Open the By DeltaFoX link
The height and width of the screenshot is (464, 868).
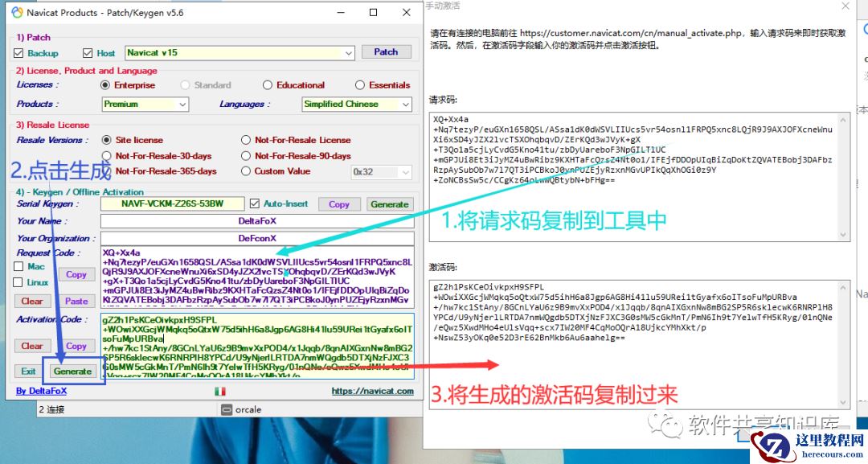[x=42, y=391]
